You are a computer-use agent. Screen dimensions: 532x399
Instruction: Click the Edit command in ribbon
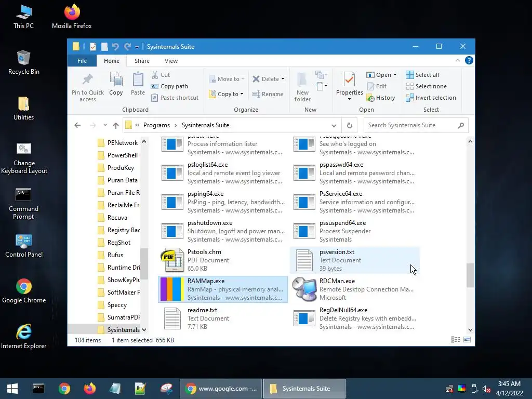pos(377,86)
